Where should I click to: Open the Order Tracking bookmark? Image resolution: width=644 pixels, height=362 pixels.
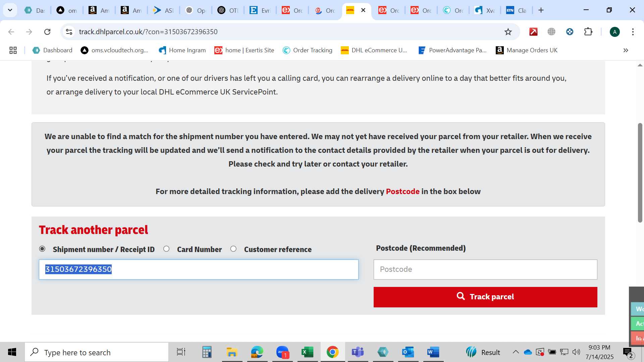pos(308,50)
